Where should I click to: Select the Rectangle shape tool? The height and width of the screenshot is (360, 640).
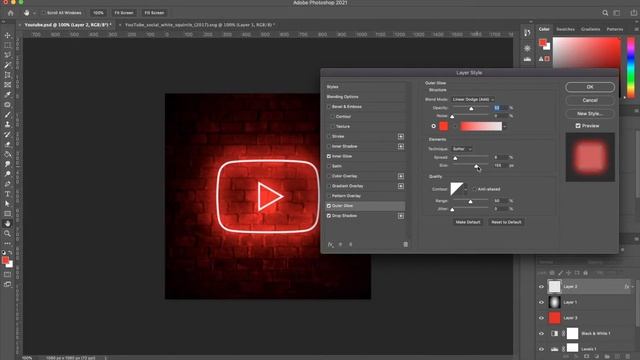pyautogui.click(x=7, y=213)
